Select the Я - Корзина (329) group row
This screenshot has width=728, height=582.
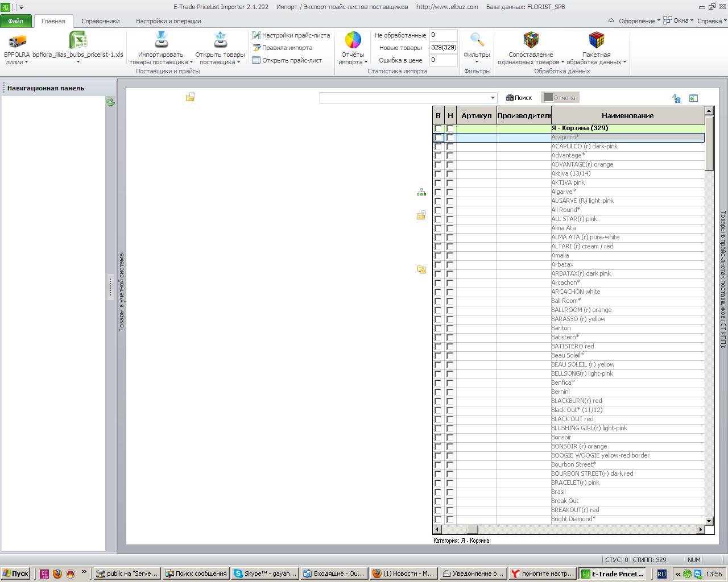pos(569,128)
